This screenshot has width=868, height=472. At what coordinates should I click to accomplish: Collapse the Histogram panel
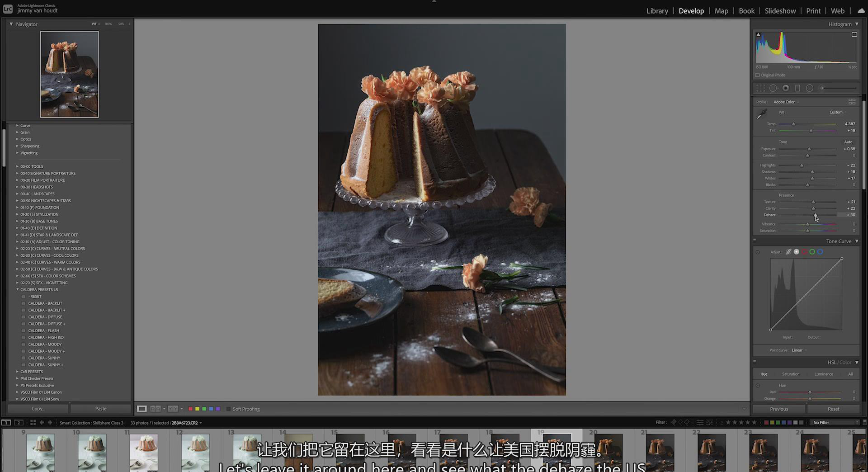click(857, 24)
